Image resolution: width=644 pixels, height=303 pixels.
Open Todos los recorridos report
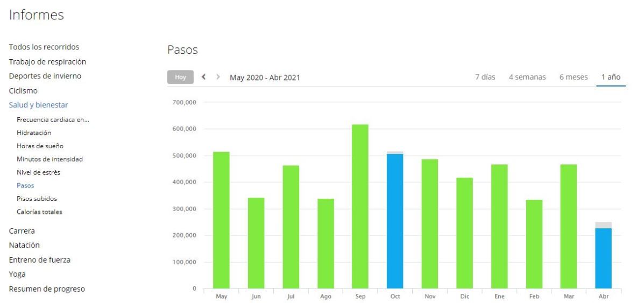44,47
